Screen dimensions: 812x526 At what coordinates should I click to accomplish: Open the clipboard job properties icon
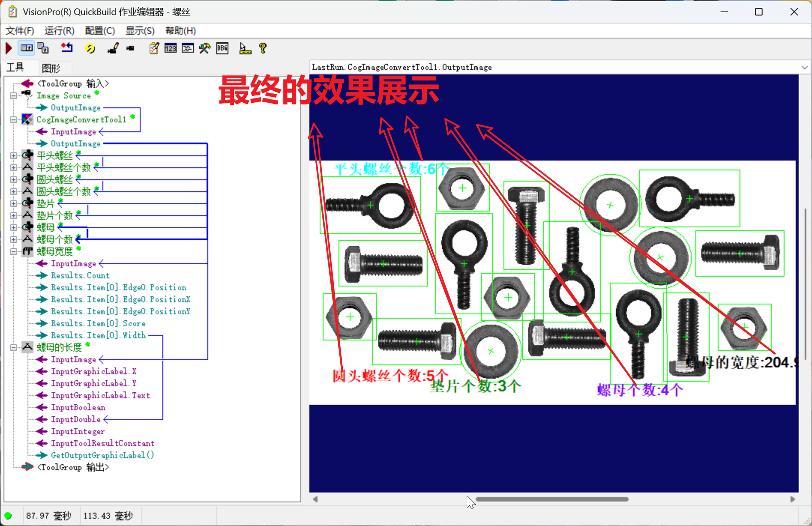(154, 48)
